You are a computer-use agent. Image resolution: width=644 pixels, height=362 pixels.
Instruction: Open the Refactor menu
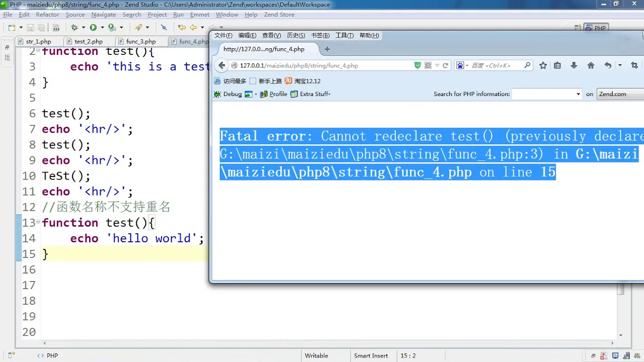pyautogui.click(x=47, y=15)
